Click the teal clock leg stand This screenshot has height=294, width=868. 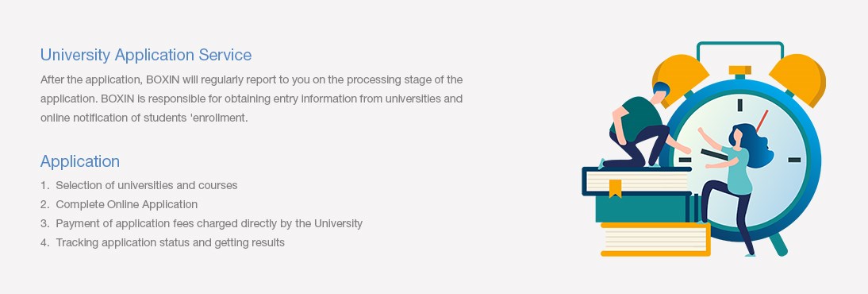[778, 245]
